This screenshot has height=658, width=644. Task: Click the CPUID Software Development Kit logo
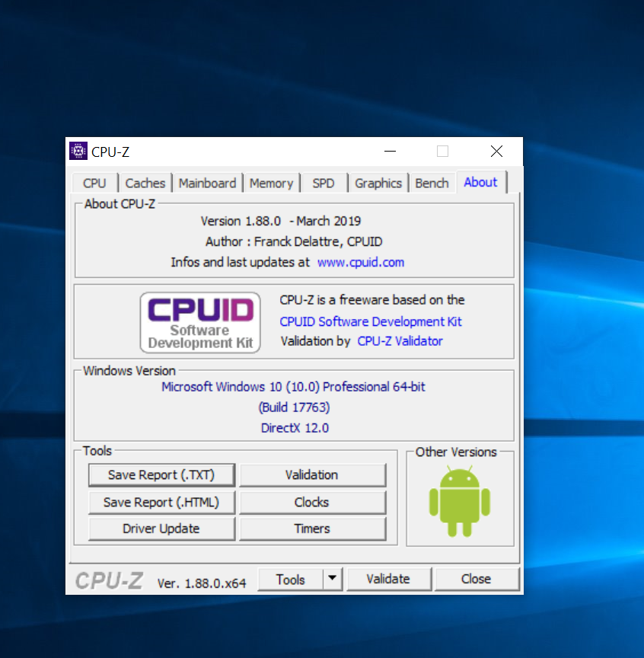pos(200,322)
